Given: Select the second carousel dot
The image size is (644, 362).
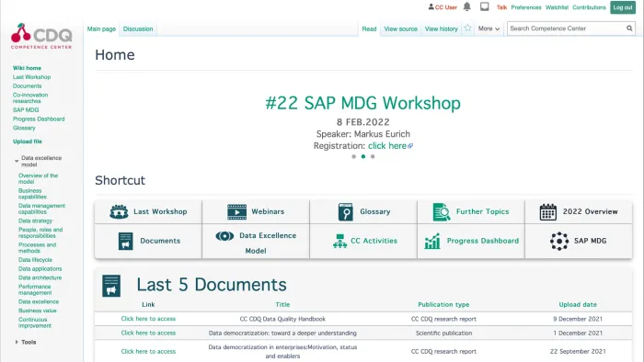Looking at the screenshot, I should coord(363,156).
